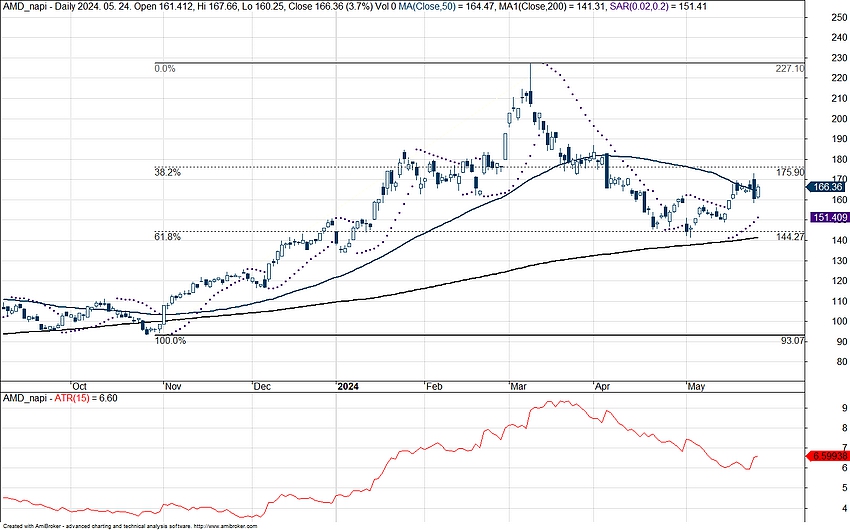850x530 pixels.
Task: Click the 250 price axis label
Action: tap(840, 18)
